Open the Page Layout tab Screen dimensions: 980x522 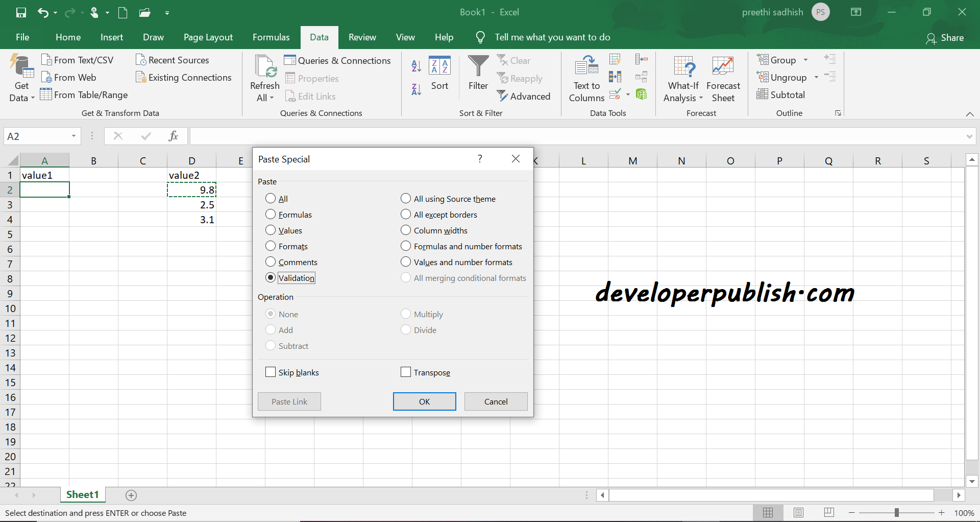tap(208, 37)
